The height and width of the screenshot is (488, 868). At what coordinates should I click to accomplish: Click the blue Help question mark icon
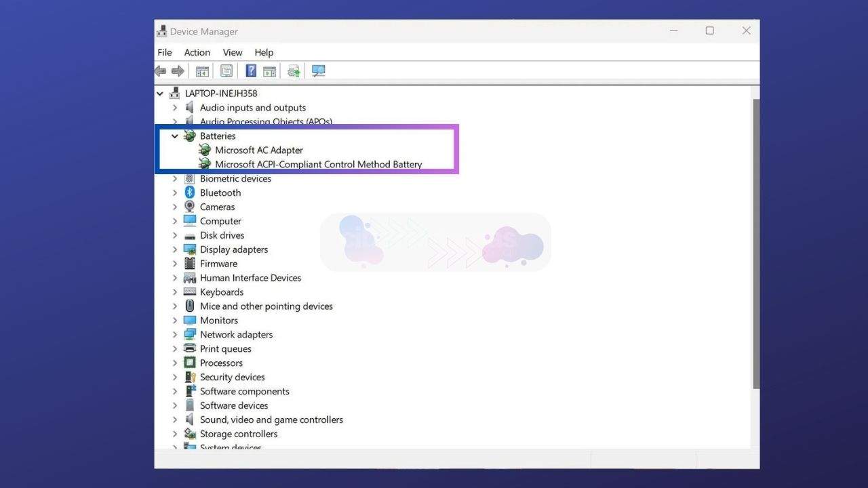point(251,70)
